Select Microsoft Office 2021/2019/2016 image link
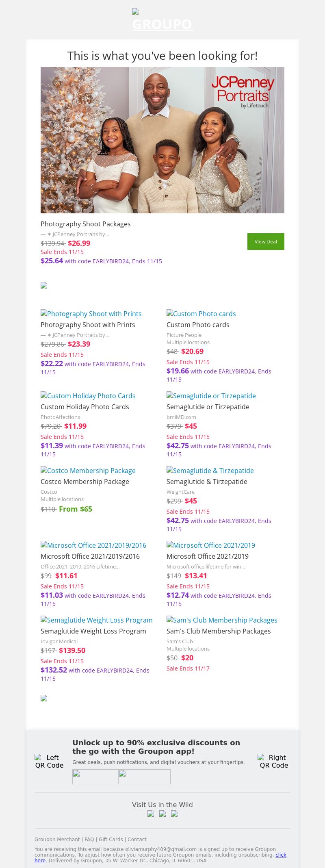 [x=93, y=545]
